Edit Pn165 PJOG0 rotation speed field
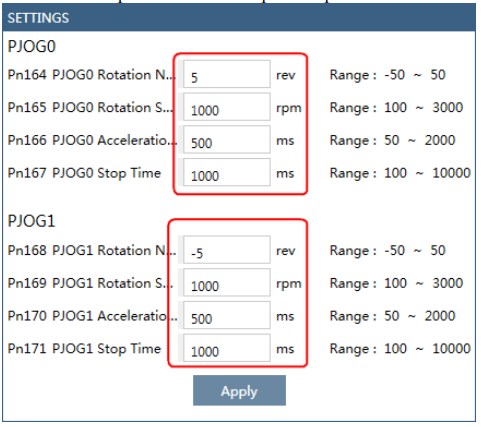Viewport: 481px width, 427px height. 227,107
